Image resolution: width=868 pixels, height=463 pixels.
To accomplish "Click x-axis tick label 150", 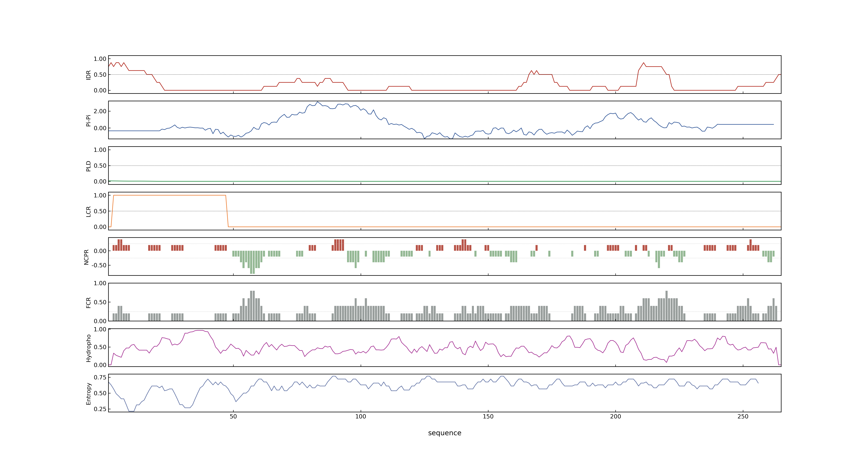I will pyautogui.click(x=488, y=416).
